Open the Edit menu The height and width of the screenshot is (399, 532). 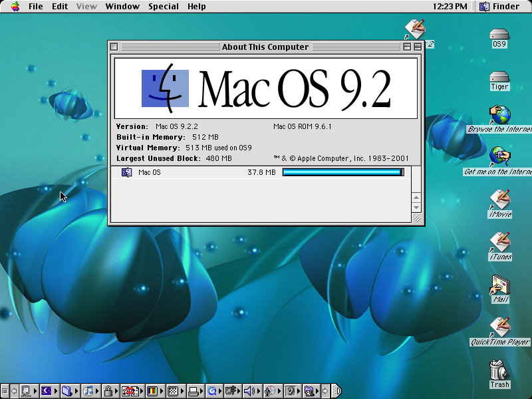60,7
